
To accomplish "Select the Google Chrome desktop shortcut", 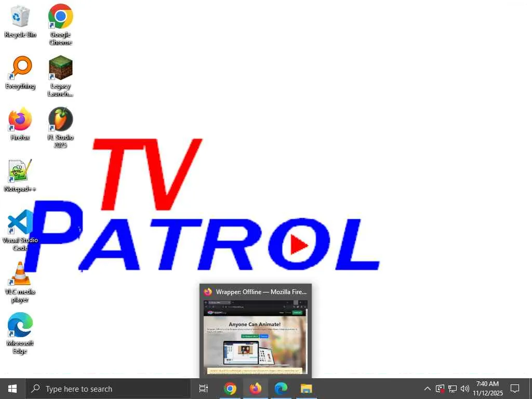I will point(60,25).
